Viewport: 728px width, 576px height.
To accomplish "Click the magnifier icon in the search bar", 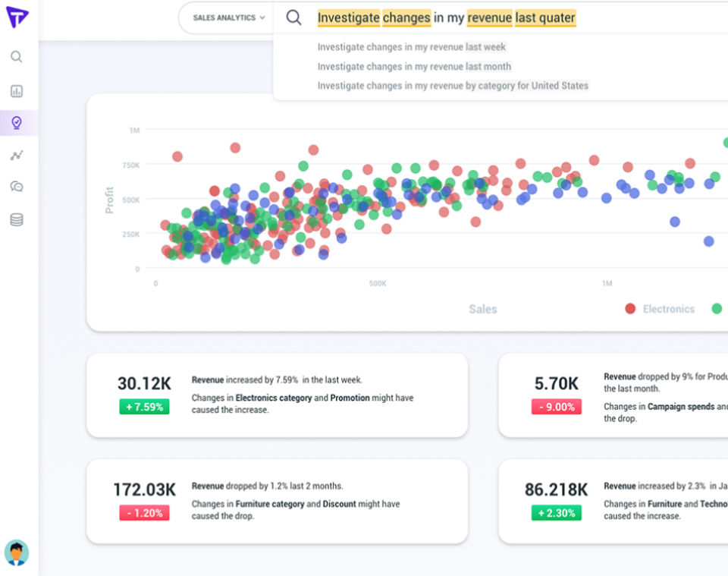I will coord(293,17).
